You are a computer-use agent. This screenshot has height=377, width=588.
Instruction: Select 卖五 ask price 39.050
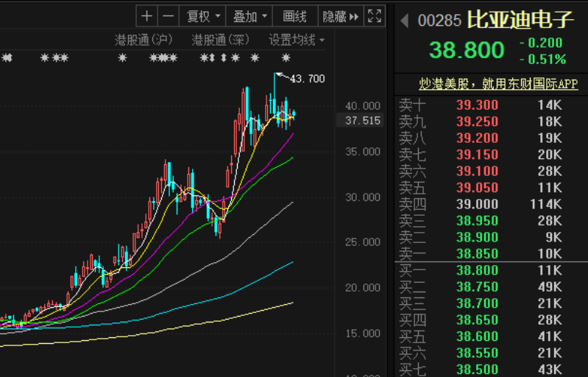(x=477, y=188)
